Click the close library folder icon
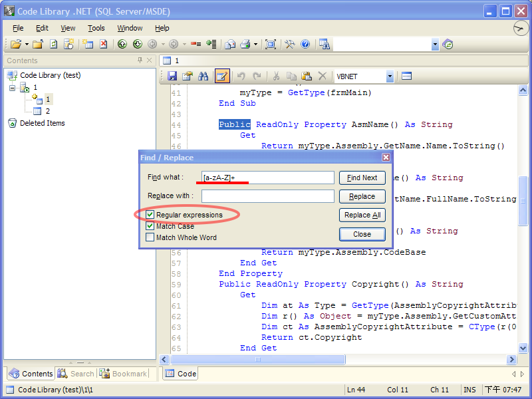532x399 pixels. pos(38,44)
